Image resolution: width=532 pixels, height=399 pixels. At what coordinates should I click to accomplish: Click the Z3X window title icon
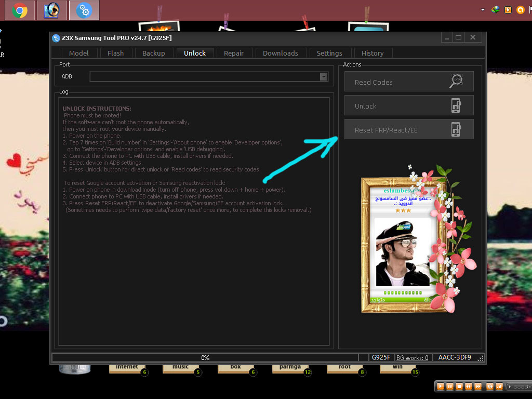[56, 38]
